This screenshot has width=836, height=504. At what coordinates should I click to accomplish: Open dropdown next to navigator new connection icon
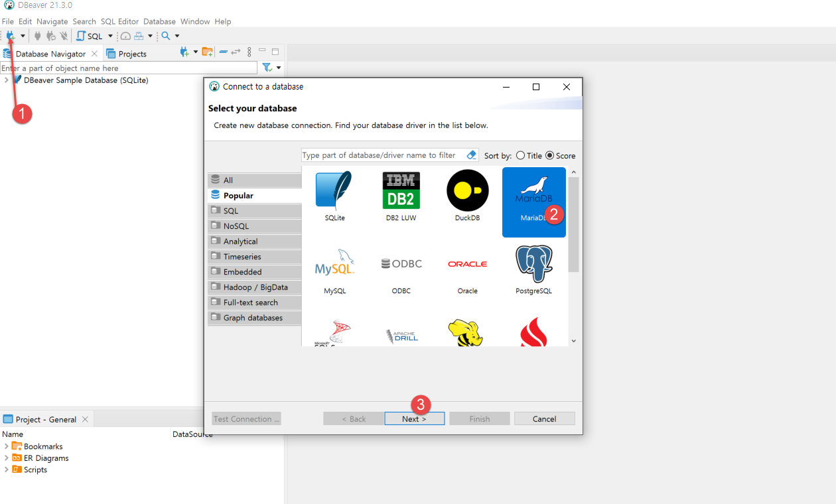click(x=196, y=52)
